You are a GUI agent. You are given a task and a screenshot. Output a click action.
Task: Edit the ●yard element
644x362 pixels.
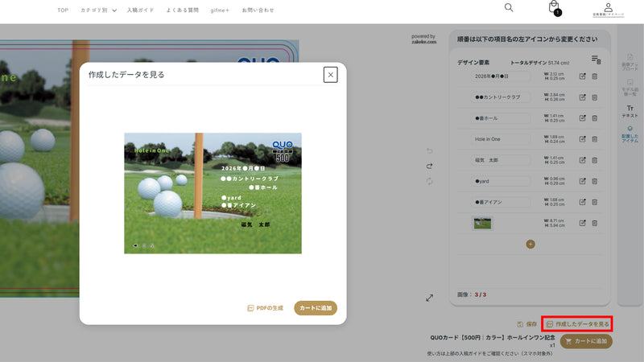pos(582,181)
